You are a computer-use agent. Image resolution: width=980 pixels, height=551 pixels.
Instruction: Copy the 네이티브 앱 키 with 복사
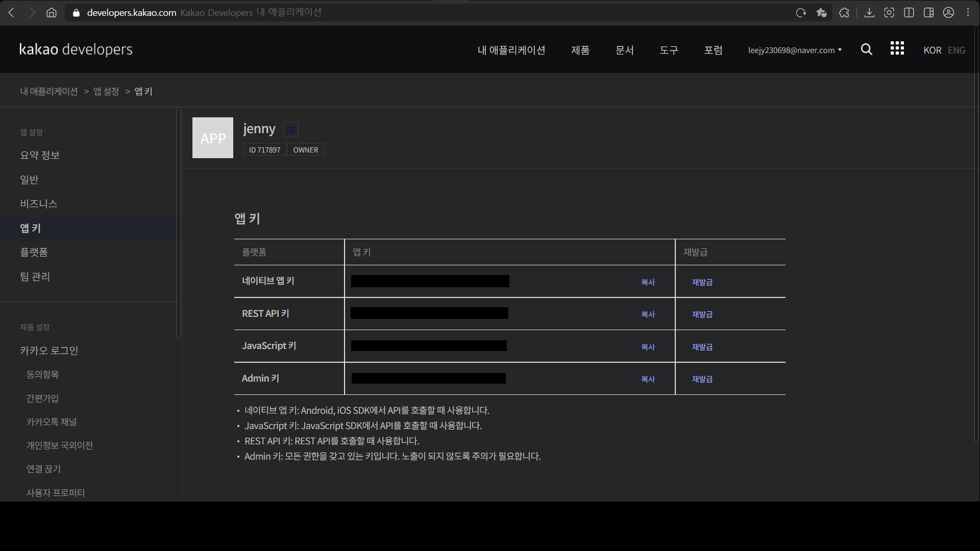click(x=648, y=282)
